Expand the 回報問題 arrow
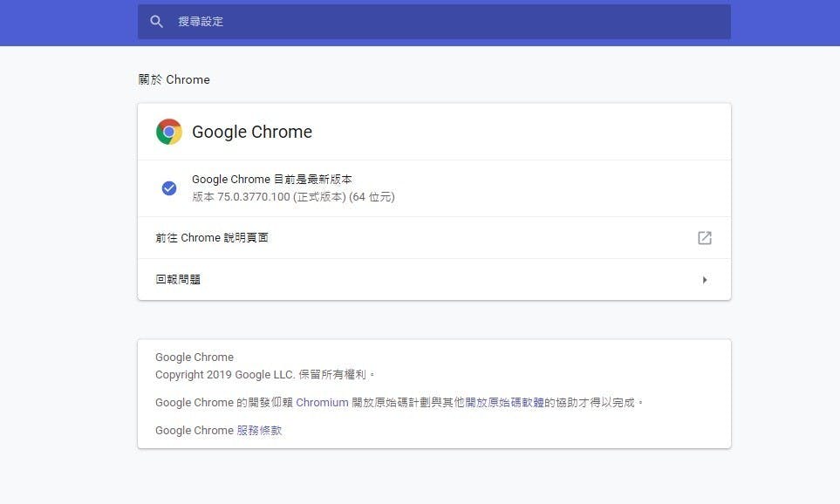 (x=704, y=280)
